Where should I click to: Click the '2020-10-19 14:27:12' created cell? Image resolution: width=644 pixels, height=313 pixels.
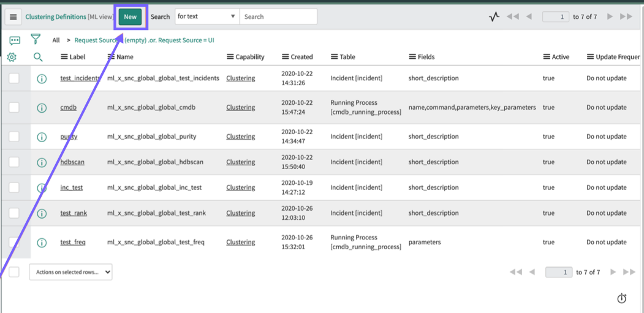click(x=297, y=187)
